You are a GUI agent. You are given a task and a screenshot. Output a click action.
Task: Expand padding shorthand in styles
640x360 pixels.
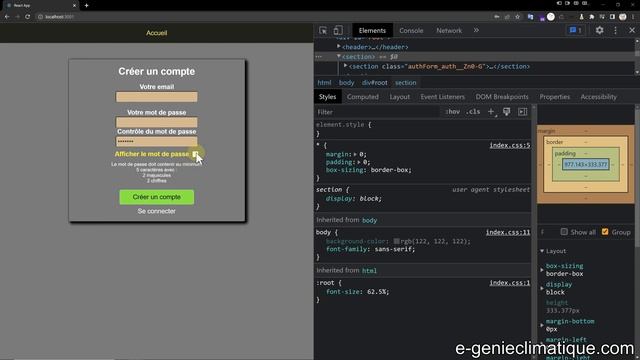coord(359,162)
